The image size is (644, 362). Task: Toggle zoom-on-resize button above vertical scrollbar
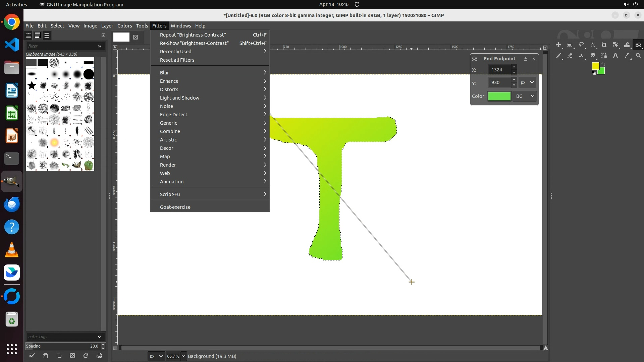click(545, 47)
